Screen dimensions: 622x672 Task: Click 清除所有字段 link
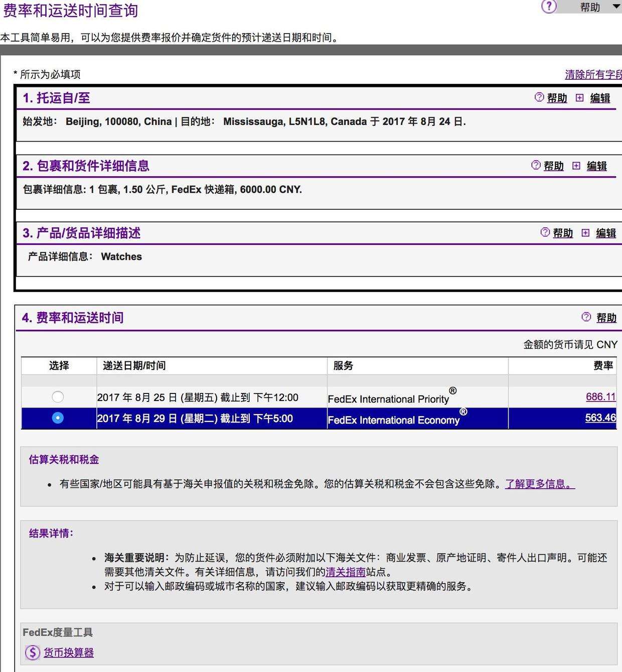point(593,74)
